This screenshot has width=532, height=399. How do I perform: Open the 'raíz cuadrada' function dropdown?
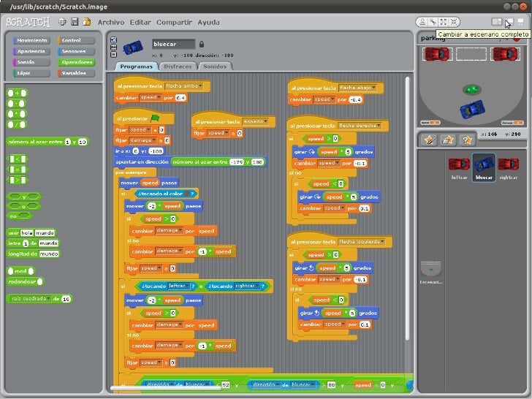point(31,299)
